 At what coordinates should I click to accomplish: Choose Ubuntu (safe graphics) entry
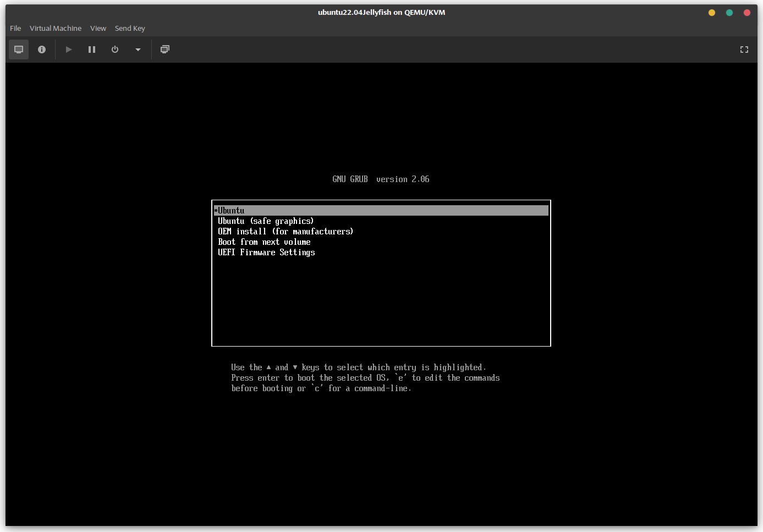pyautogui.click(x=266, y=221)
